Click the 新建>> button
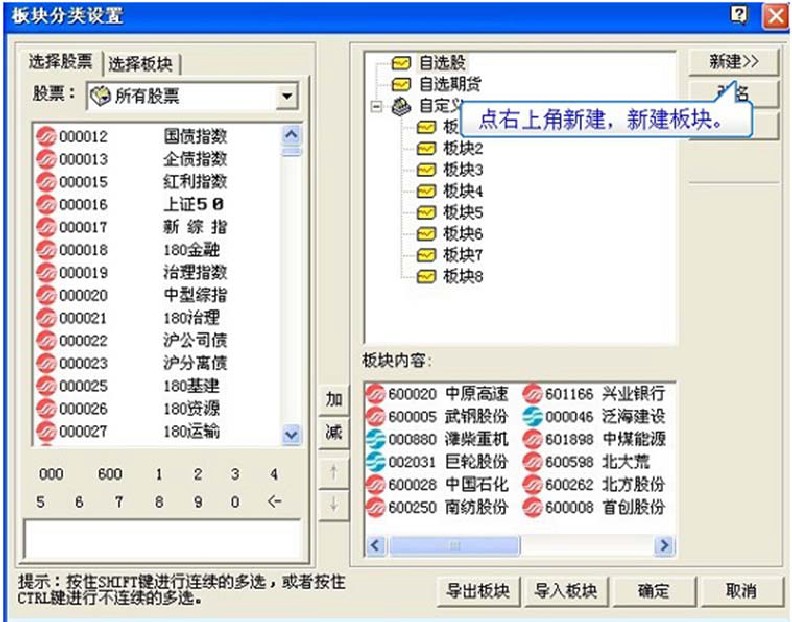Image resolution: width=792 pixels, height=622 pixels. 733,62
